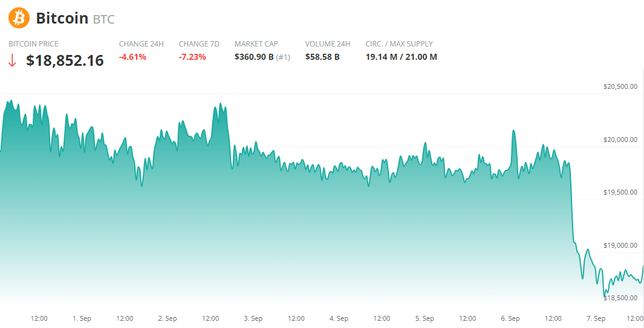Click the $58.58 B volume value
This screenshot has width=644, height=328.
click(322, 57)
